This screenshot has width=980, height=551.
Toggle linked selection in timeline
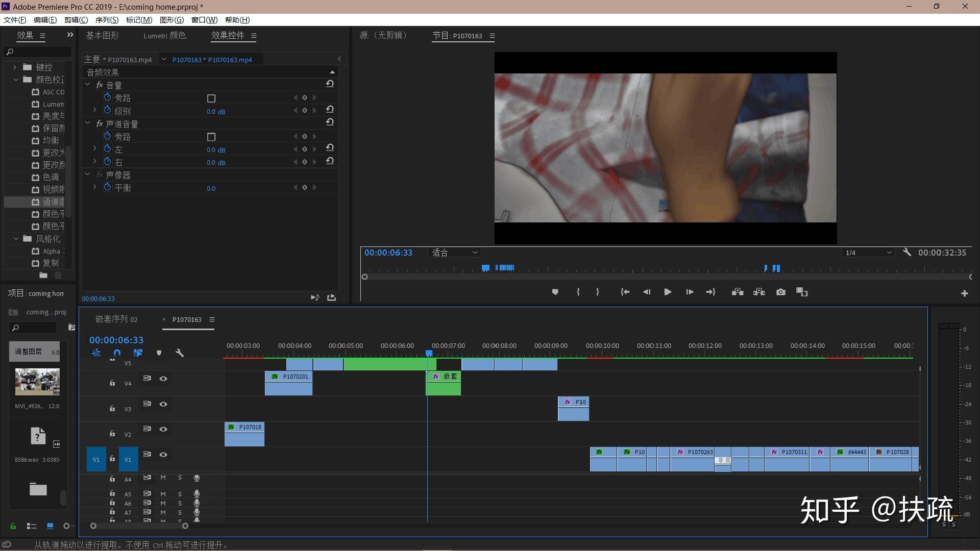(x=138, y=353)
